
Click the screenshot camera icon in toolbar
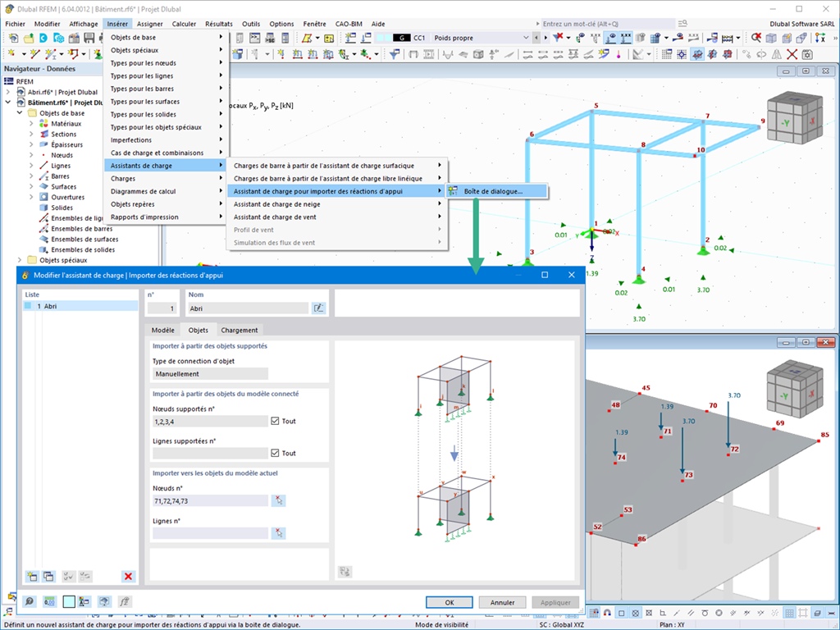pos(807,54)
